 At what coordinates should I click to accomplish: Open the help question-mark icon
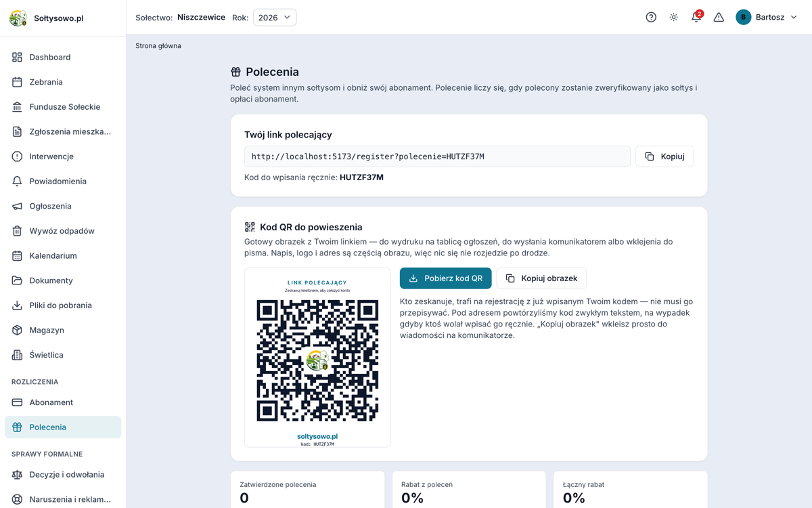point(651,18)
